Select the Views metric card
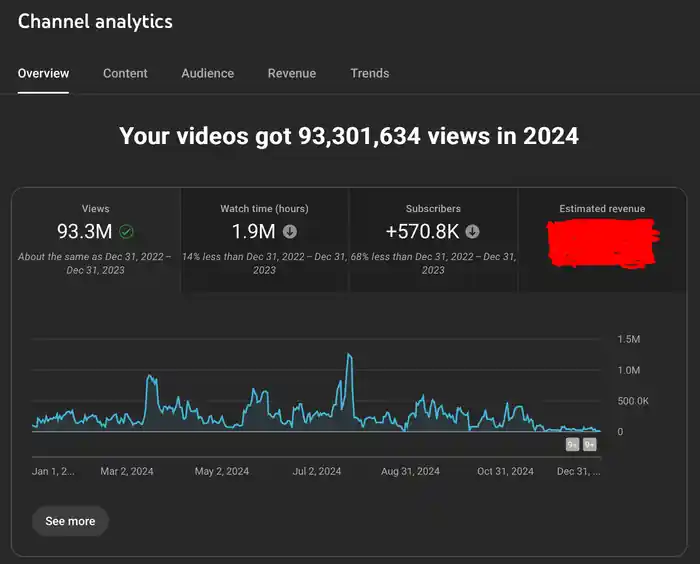Viewport: 700px width, 564px height. 96,240
